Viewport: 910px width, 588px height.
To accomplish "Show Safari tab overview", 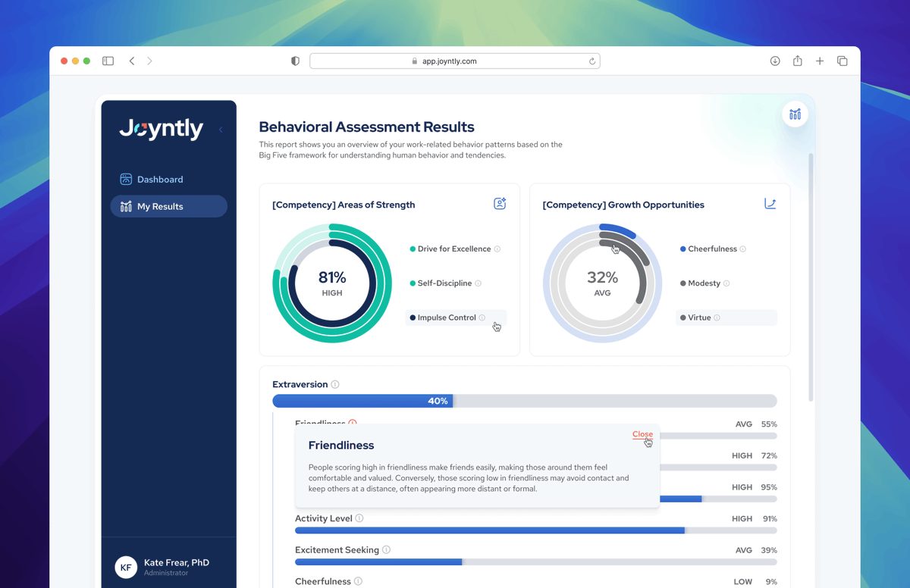I will pos(843,61).
